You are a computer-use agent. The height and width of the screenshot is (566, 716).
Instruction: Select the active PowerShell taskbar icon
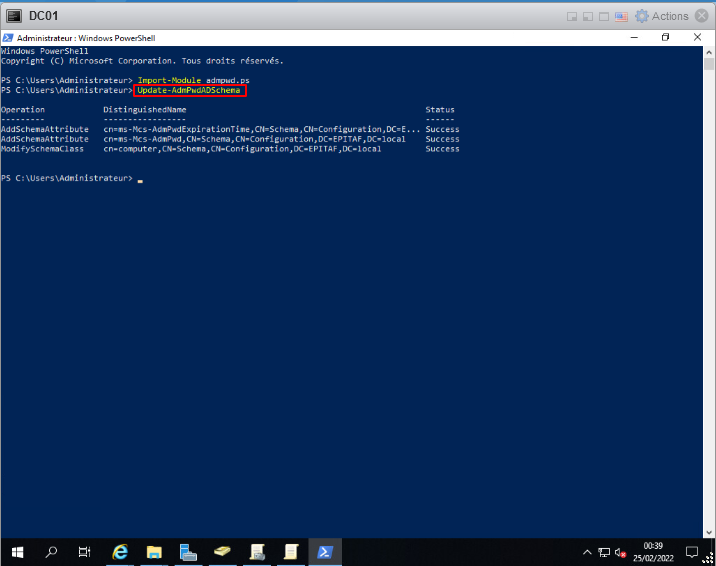[325, 551]
